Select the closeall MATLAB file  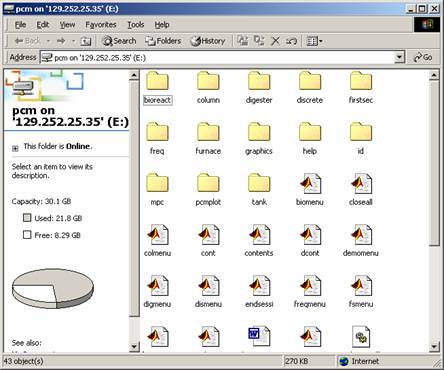(x=361, y=189)
